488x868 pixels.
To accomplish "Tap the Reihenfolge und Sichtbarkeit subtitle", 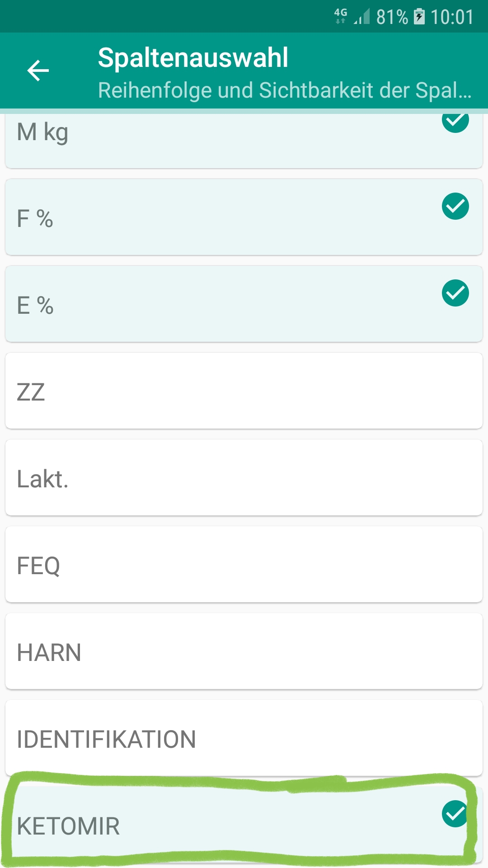I will [x=285, y=90].
